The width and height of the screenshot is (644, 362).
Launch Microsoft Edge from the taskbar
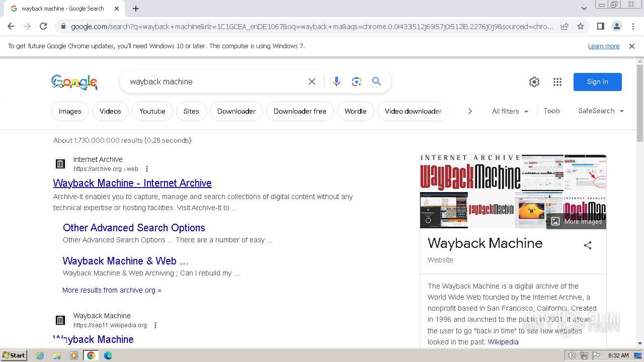point(108,355)
